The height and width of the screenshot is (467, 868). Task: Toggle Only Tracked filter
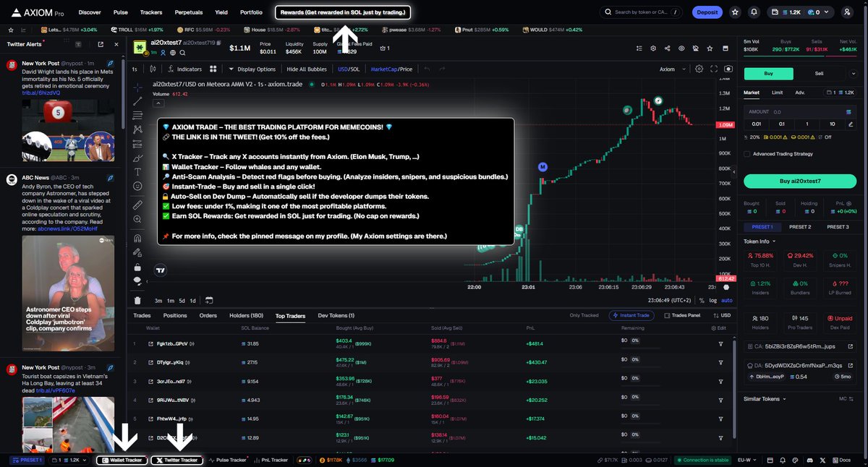(584, 315)
